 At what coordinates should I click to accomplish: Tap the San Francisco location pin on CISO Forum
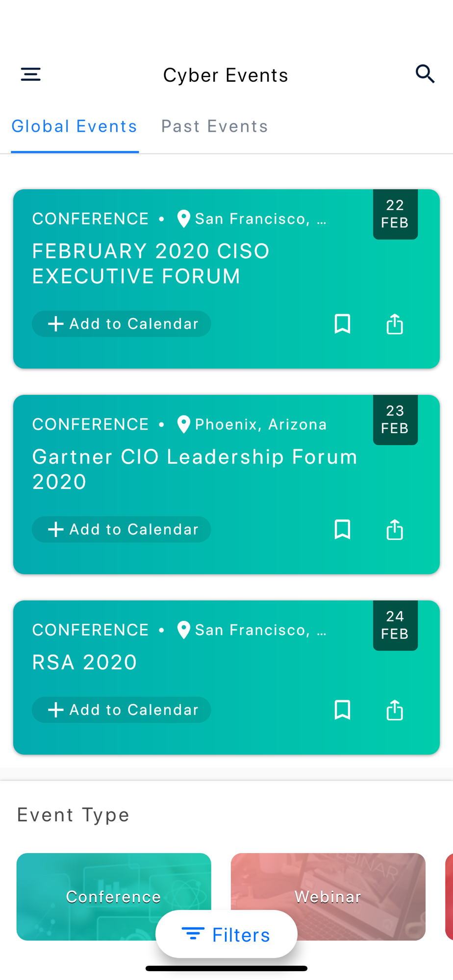184,219
